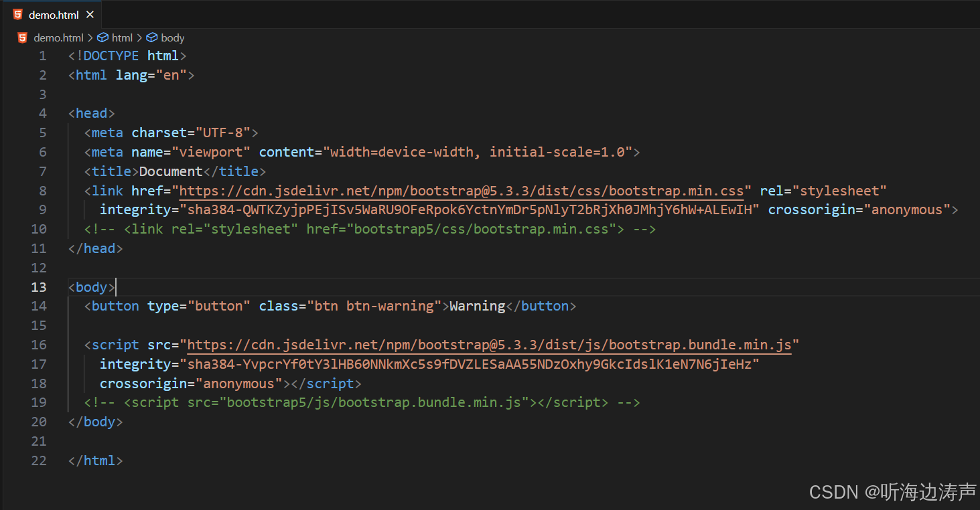
Task: Click the body breadcrumb segment
Action: (173, 38)
